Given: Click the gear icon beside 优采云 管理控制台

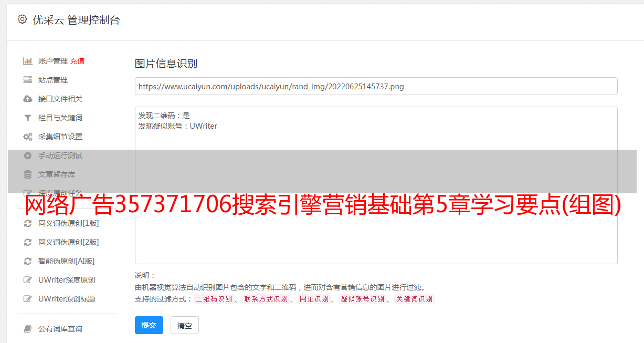Looking at the screenshot, I should (x=22, y=19).
